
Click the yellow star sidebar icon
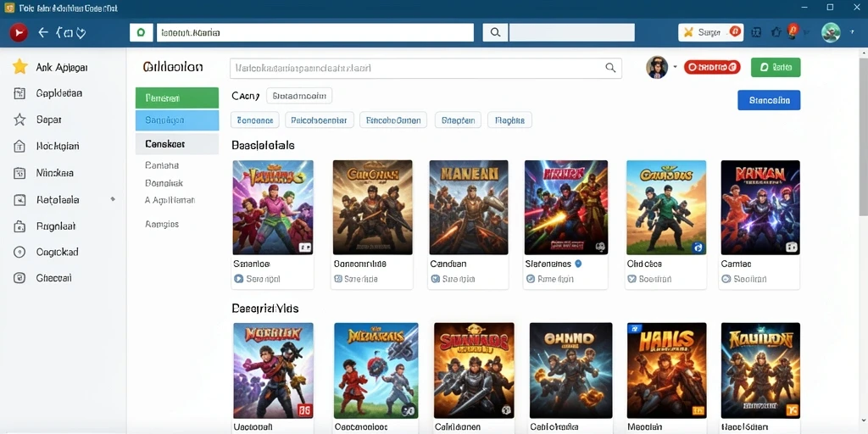[x=20, y=67]
